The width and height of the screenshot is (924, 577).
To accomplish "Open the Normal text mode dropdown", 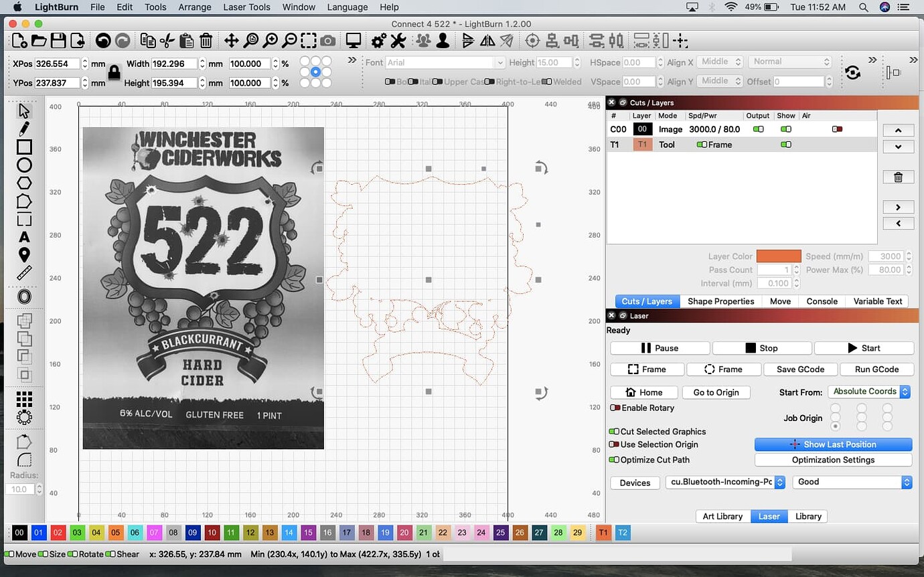I will [x=790, y=62].
